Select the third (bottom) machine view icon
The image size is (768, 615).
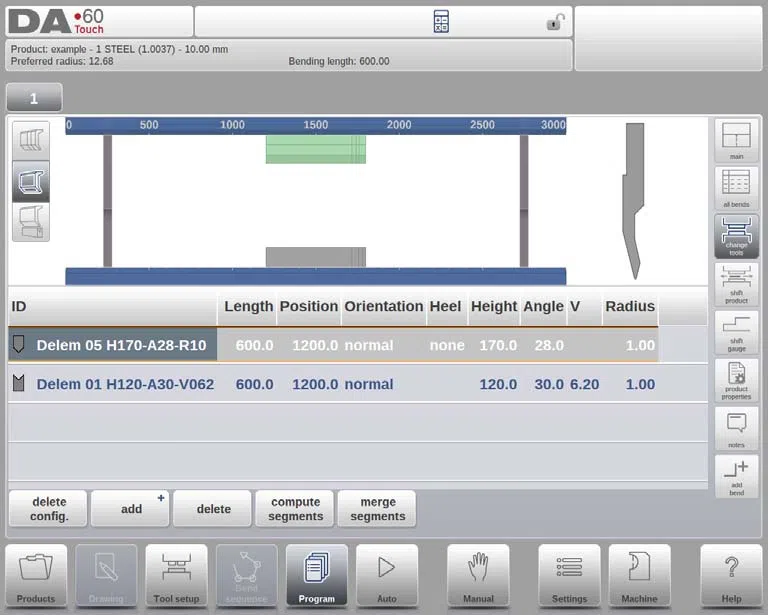coord(31,222)
